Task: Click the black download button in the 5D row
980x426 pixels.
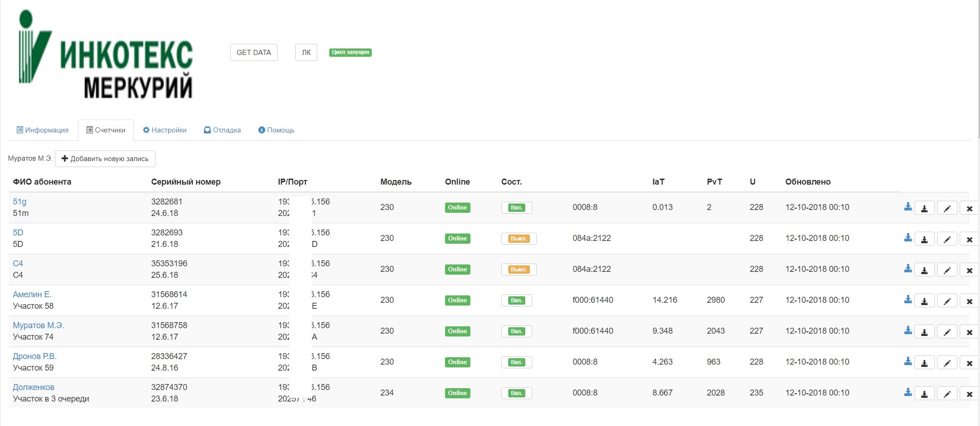Action: (924, 239)
